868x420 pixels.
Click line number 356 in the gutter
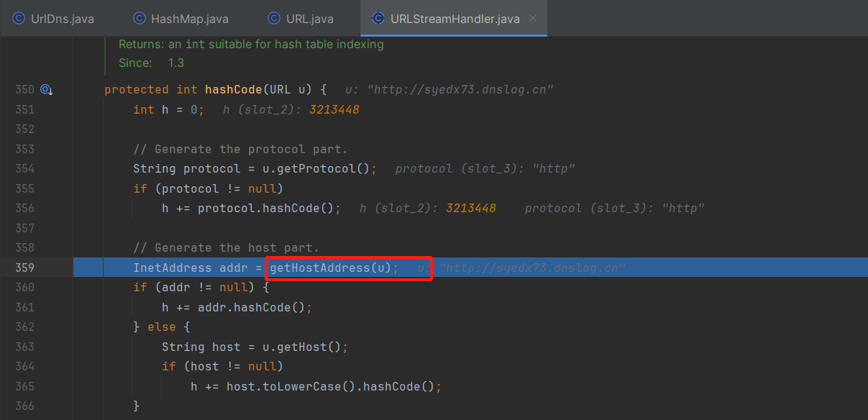(24, 208)
